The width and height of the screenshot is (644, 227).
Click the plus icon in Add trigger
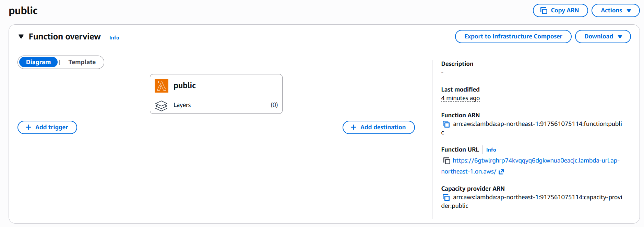pyautogui.click(x=28, y=127)
